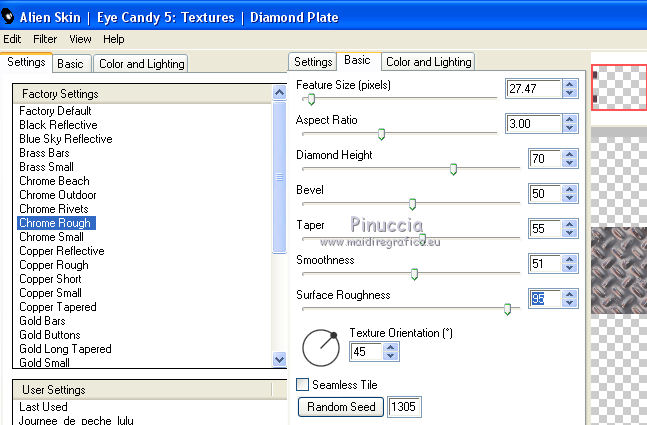
Task: Increase Aspect Ratio with up arrow
Action: point(570,119)
